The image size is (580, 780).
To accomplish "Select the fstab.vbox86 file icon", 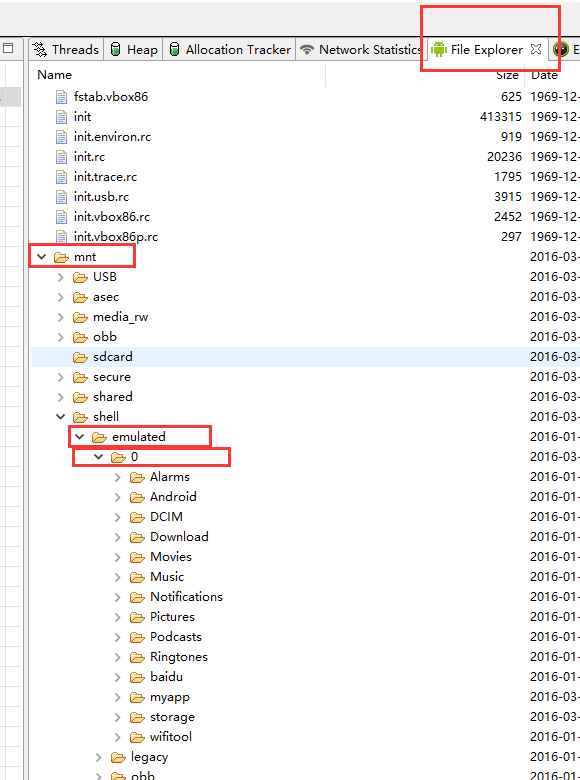I will tap(61, 97).
